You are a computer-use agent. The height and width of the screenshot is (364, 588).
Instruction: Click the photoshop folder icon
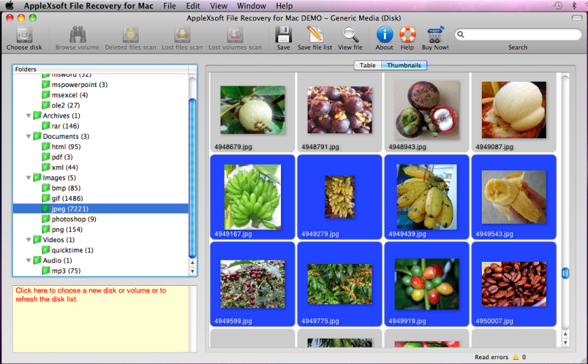(46, 218)
